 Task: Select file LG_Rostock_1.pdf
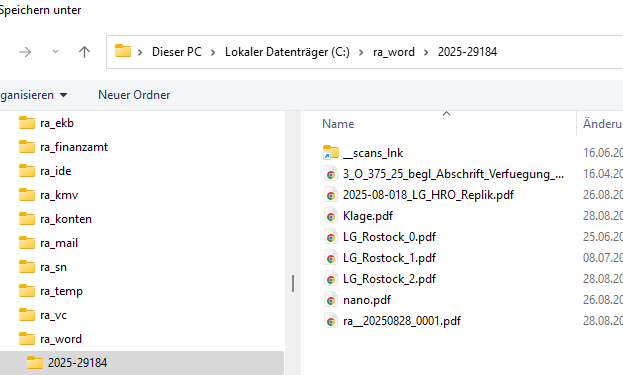tap(389, 258)
